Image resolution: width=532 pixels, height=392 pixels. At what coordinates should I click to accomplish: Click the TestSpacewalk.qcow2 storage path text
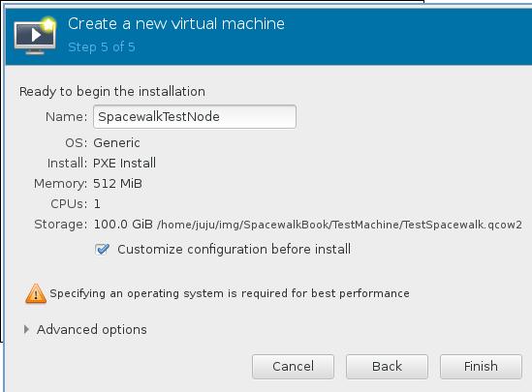tap(339, 225)
